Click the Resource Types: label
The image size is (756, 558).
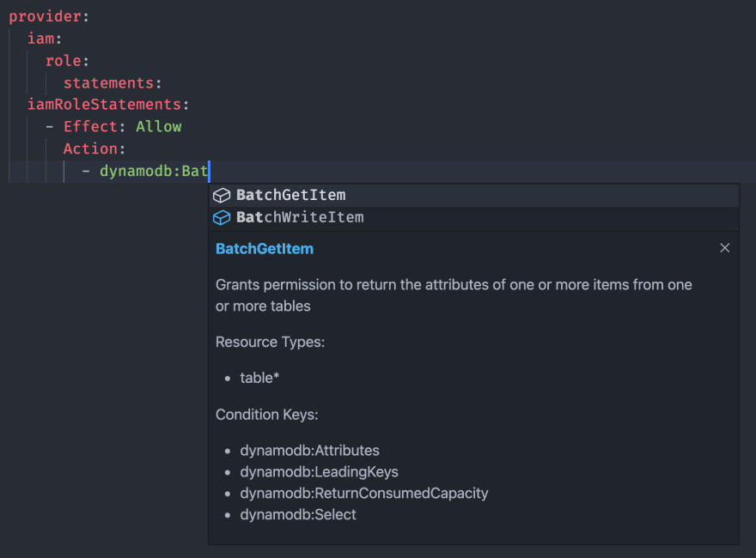(x=270, y=343)
